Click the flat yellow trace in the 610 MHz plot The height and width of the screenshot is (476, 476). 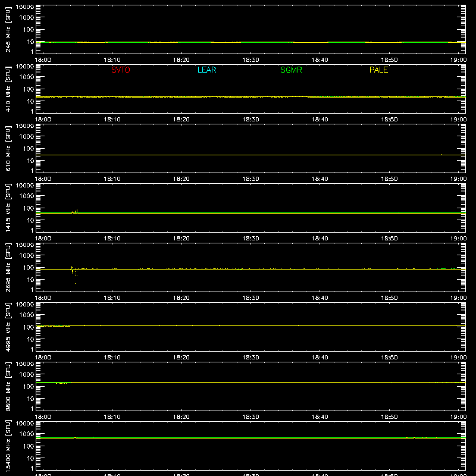point(250,155)
